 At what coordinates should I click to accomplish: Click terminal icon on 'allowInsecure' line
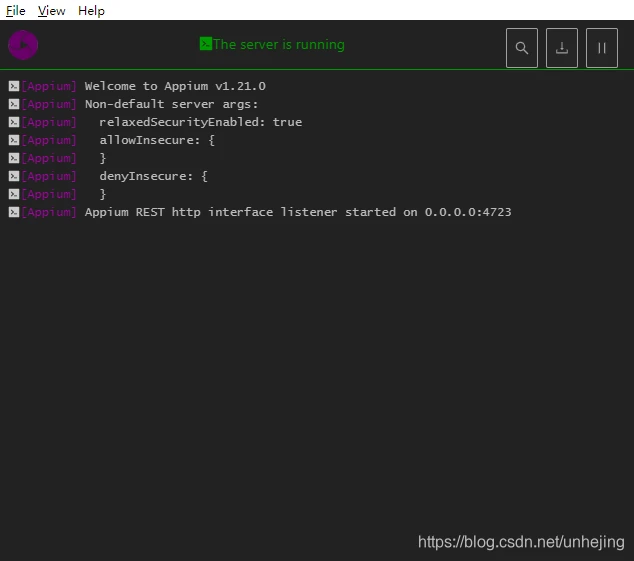14,140
